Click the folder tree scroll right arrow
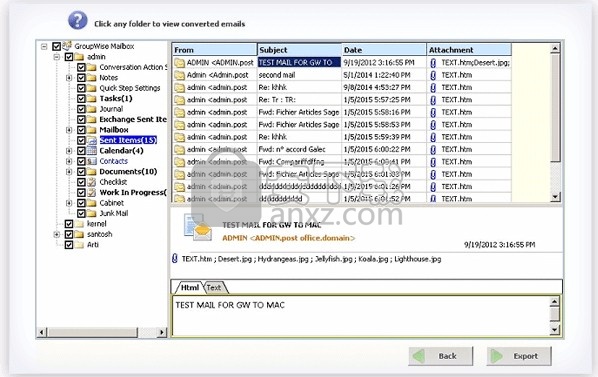 click(162, 332)
